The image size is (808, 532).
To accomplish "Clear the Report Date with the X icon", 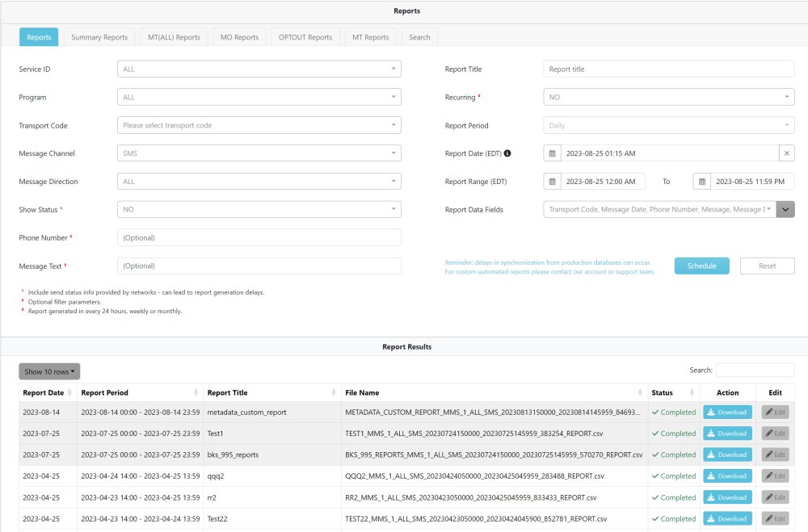I will (787, 153).
